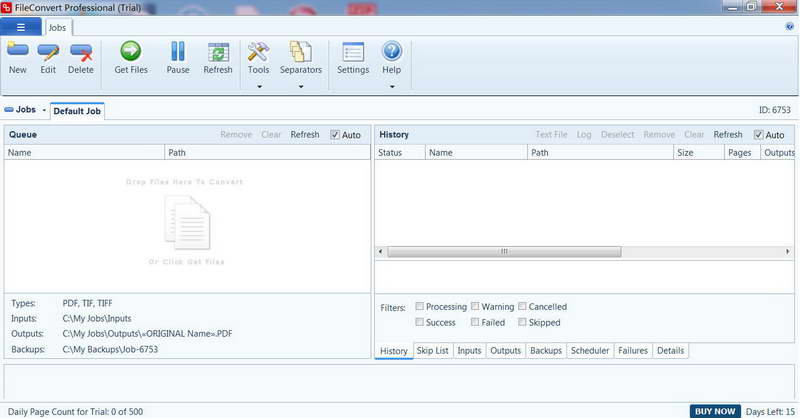Click the outputs path ending ORIGINAL Name».PDF
800x418 pixels.
click(147, 334)
